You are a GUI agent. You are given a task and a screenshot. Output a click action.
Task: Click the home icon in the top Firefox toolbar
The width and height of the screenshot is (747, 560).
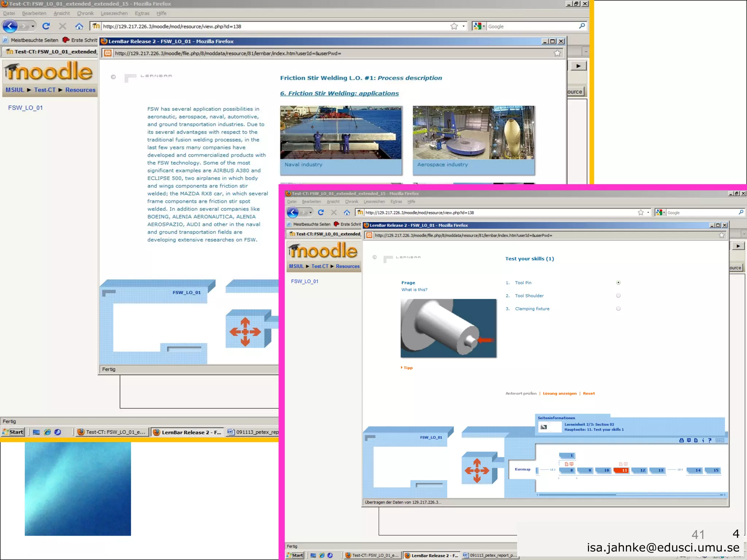point(79,26)
